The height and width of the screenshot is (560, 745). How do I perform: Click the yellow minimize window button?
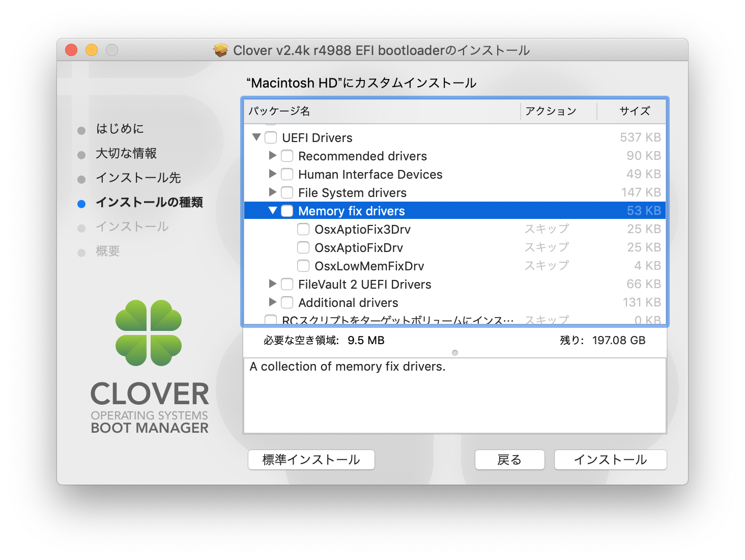[92, 50]
